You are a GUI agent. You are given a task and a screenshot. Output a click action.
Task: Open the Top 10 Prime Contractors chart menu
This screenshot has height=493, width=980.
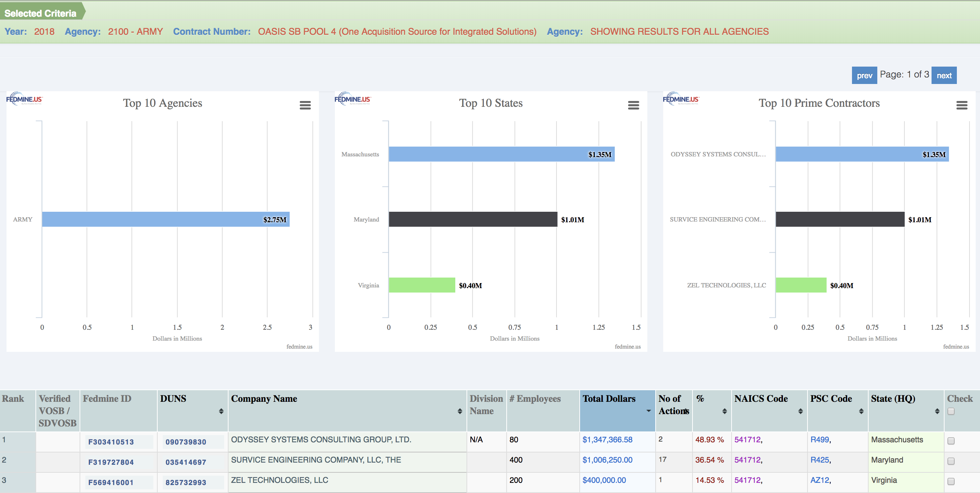coord(962,105)
